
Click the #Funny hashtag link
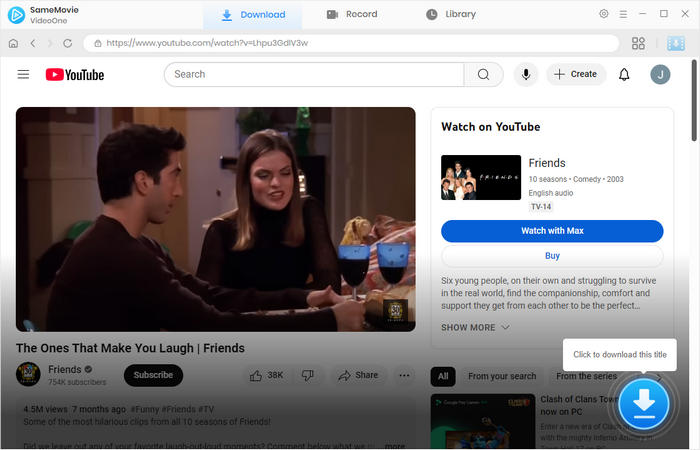point(145,409)
